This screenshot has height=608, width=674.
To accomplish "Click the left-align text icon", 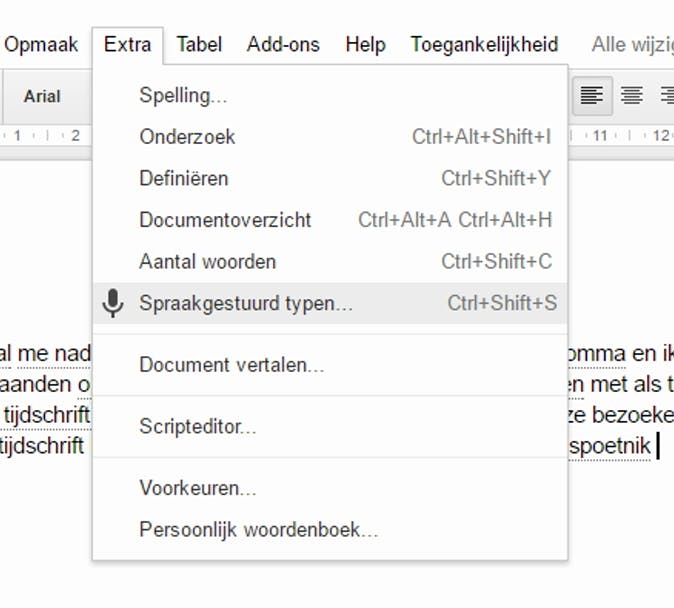I will coord(592,96).
